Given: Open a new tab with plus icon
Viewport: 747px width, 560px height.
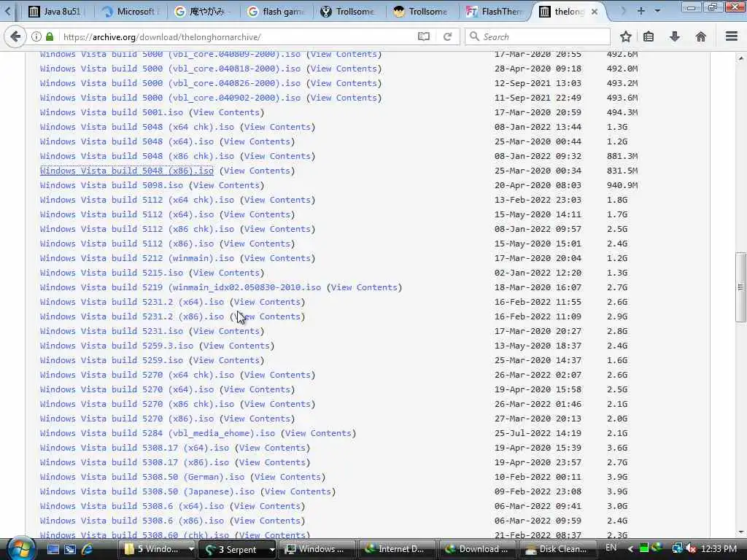Looking at the screenshot, I should click(640, 11).
